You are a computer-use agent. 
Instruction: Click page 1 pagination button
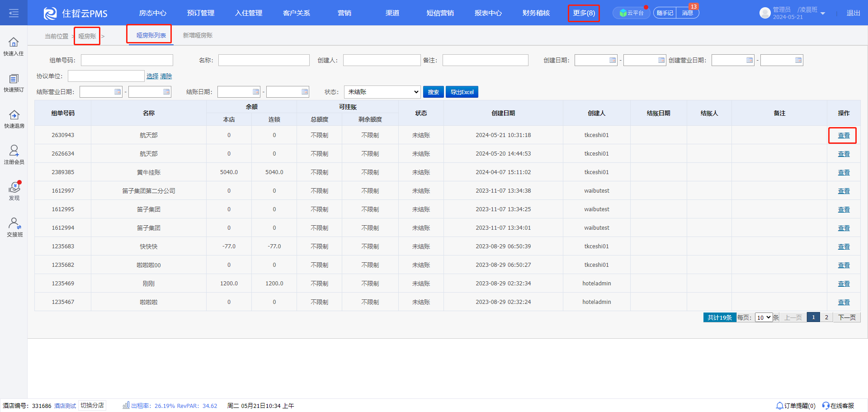coord(813,317)
